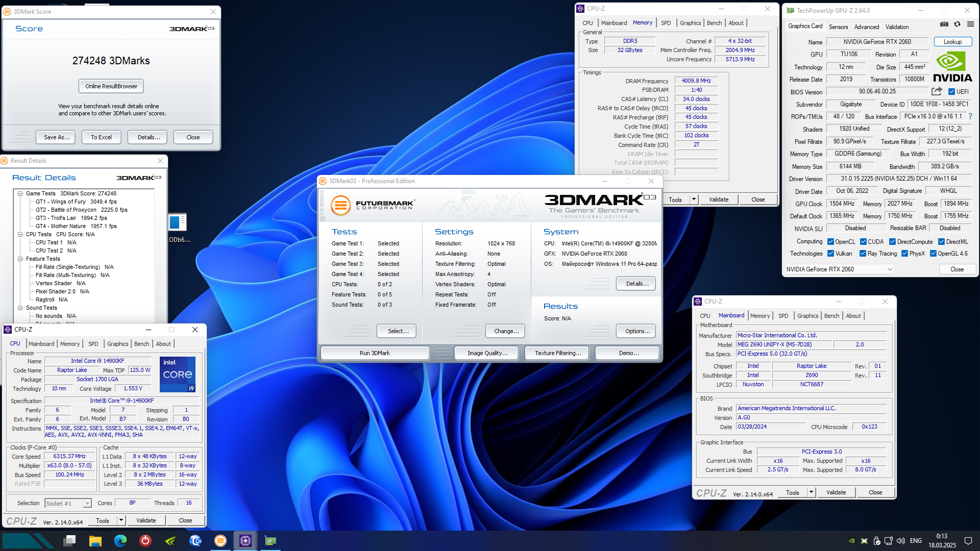980x551 pixels.
Task: Click Image Quality button in 3DMark03
Action: click(x=487, y=353)
